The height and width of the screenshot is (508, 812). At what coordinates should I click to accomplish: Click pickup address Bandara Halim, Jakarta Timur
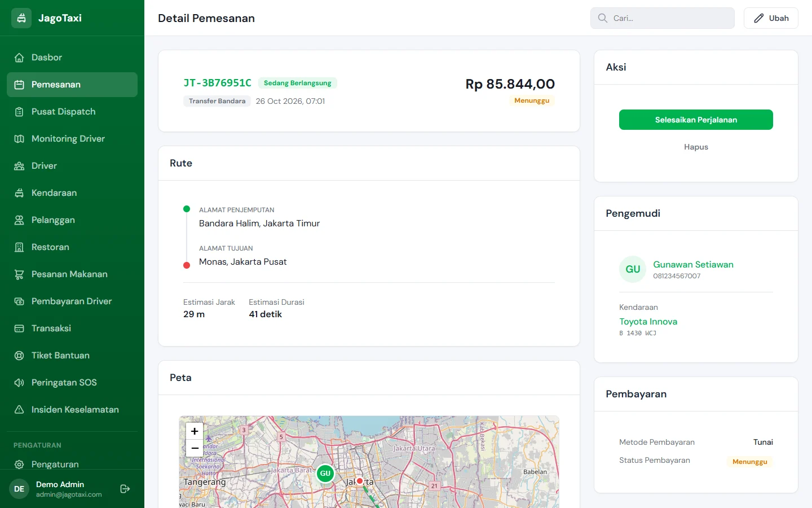(x=259, y=224)
